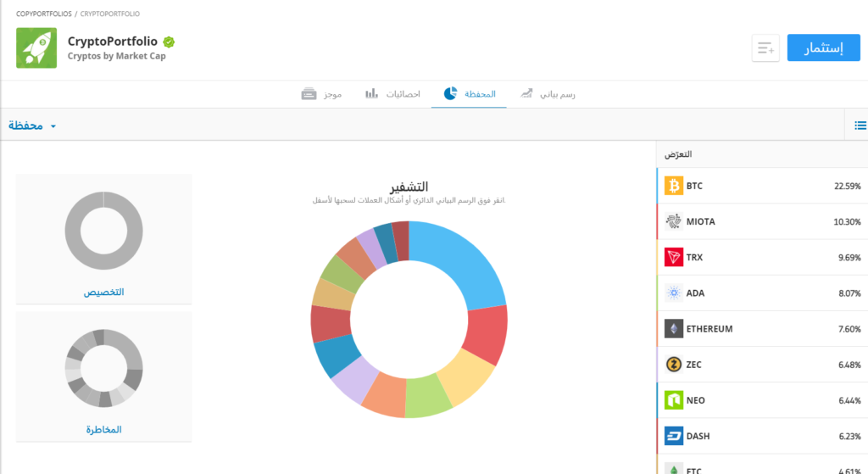This screenshot has width=868, height=474.
Task: Select the ZEC Zcash icon
Action: pyautogui.click(x=674, y=365)
